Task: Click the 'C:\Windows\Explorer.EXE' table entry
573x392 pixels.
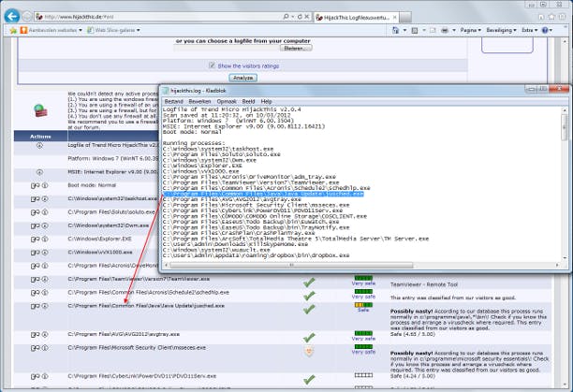Action: point(100,240)
